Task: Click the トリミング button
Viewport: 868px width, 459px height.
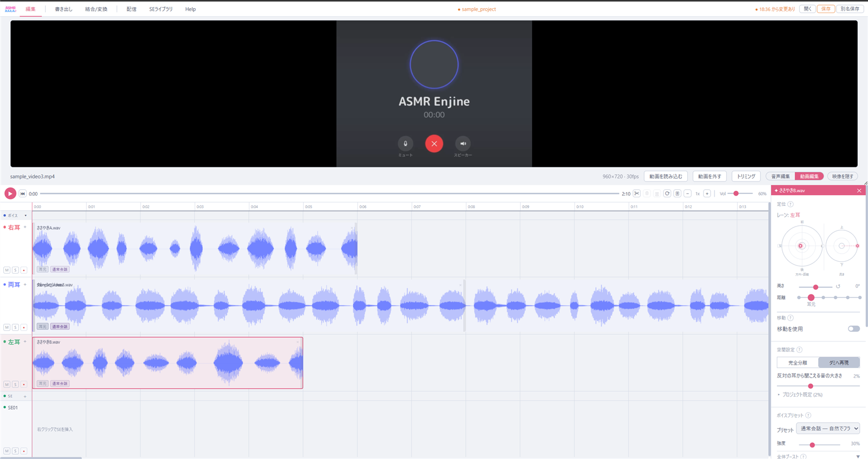Action: coord(746,176)
